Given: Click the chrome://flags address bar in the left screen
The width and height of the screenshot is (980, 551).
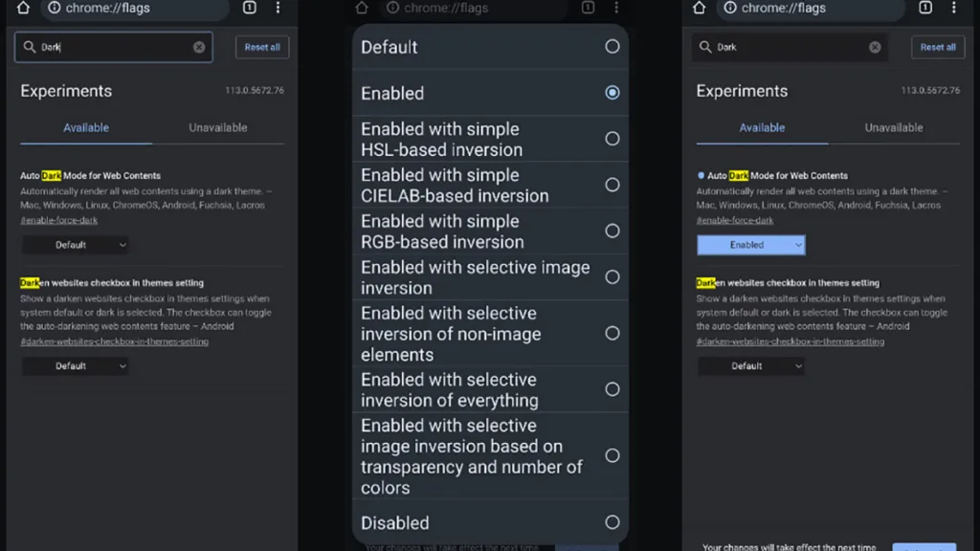Looking at the screenshot, I should (x=135, y=8).
